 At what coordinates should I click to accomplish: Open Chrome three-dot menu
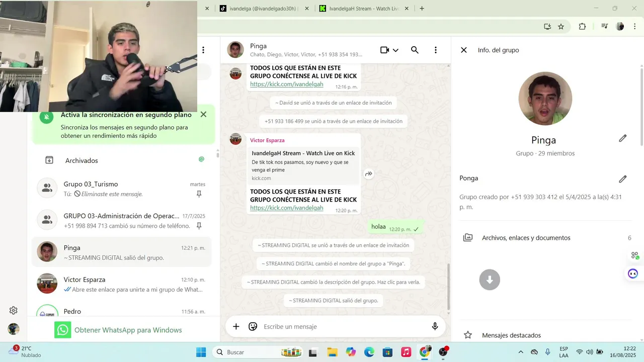634,27
